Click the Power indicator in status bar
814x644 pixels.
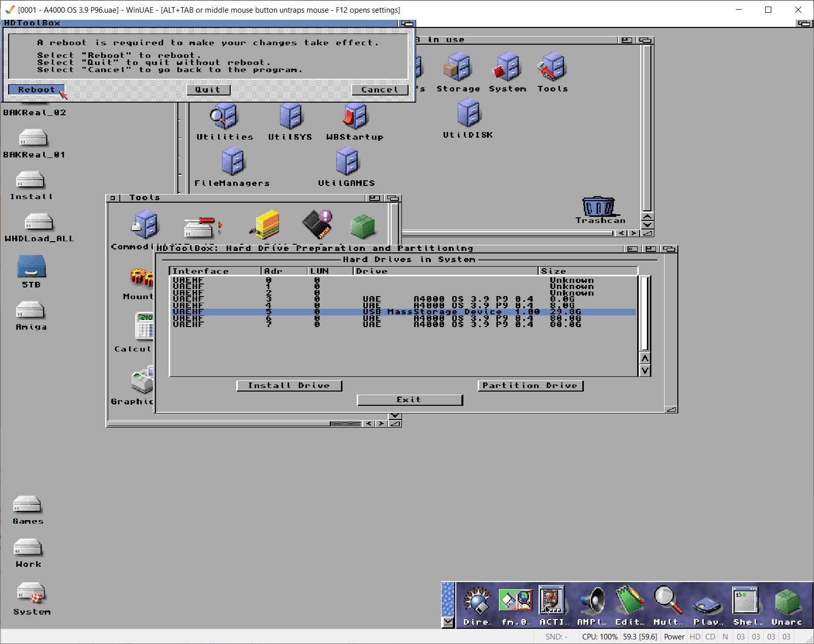point(674,637)
